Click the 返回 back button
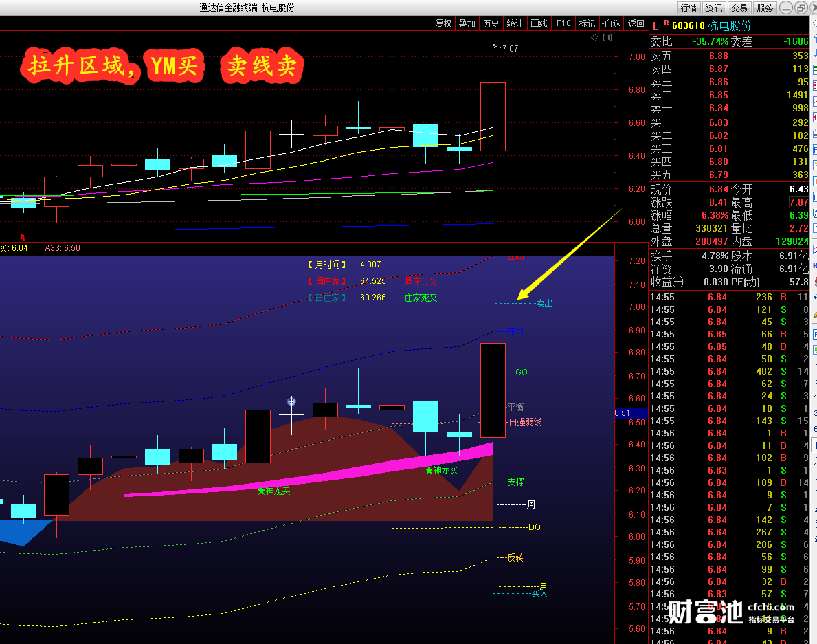This screenshot has height=644, width=817. tap(636, 23)
